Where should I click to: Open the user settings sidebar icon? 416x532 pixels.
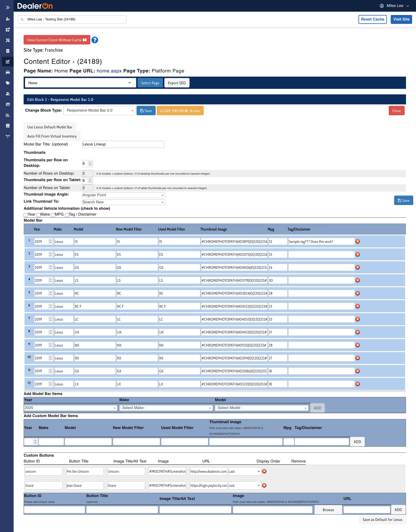tap(8, 19)
